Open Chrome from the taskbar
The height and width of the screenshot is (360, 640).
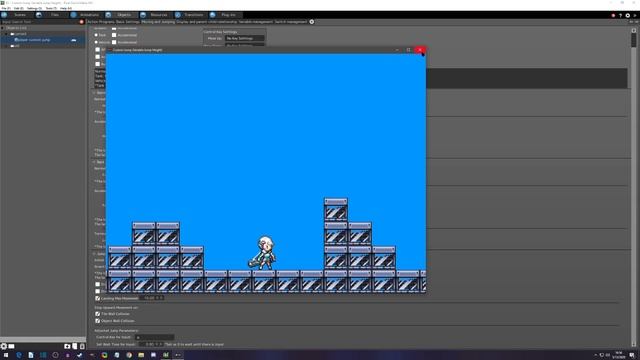coord(129,355)
